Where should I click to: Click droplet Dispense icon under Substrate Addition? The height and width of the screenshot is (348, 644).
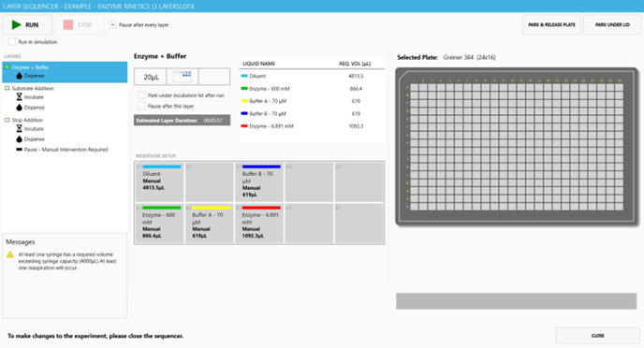pyautogui.click(x=19, y=108)
